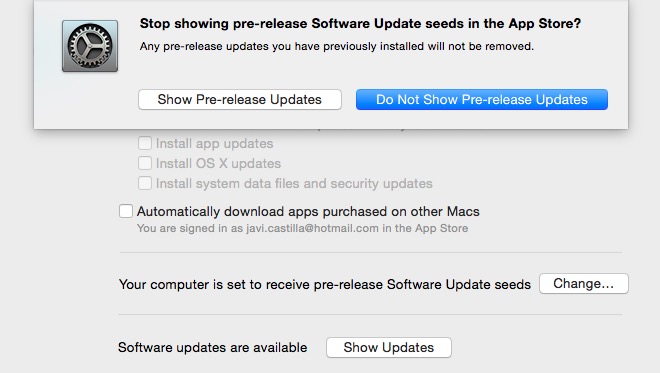Click the 'Install app updates' label text
This screenshot has width=660, height=373.
(215, 144)
